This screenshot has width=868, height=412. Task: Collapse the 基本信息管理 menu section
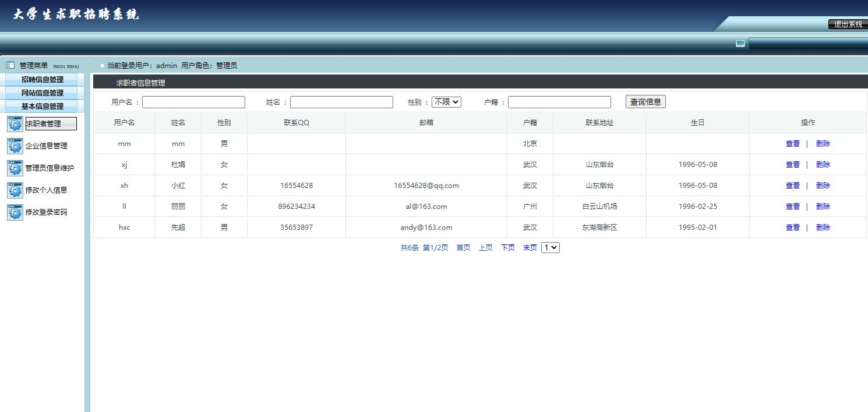43,106
